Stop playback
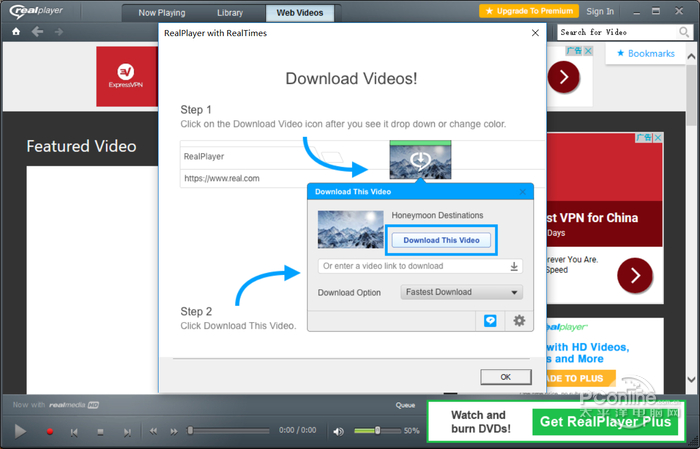The height and width of the screenshot is (449, 700). pyautogui.click(x=100, y=432)
